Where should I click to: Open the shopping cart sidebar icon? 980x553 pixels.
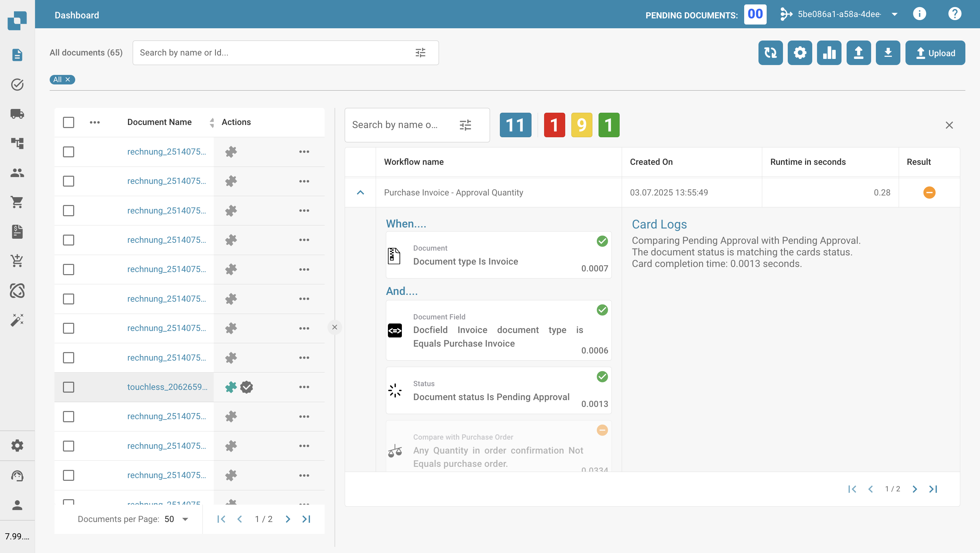pyautogui.click(x=17, y=202)
